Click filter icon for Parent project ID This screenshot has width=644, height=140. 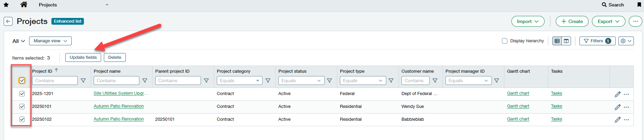[x=206, y=80]
